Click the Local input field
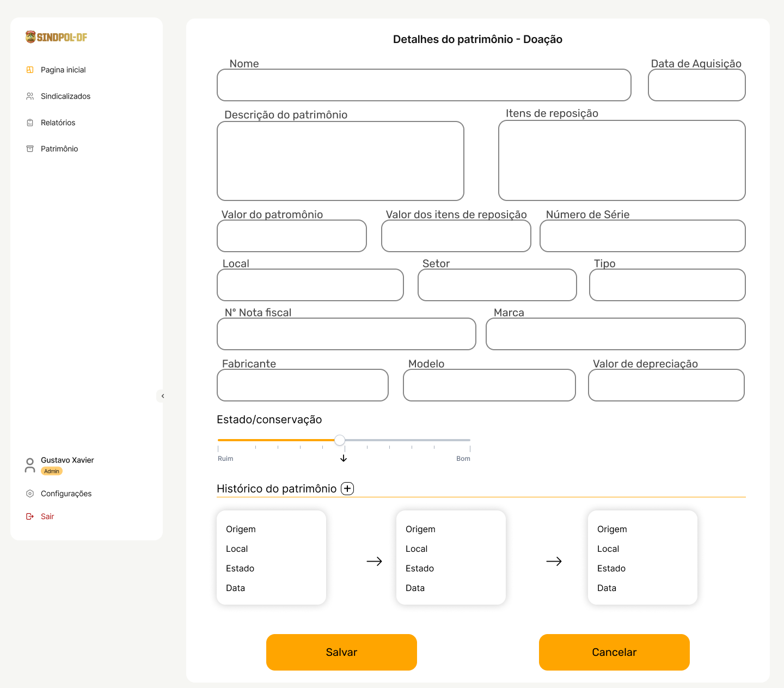The width and height of the screenshot is (784, 688). point(310,285)
